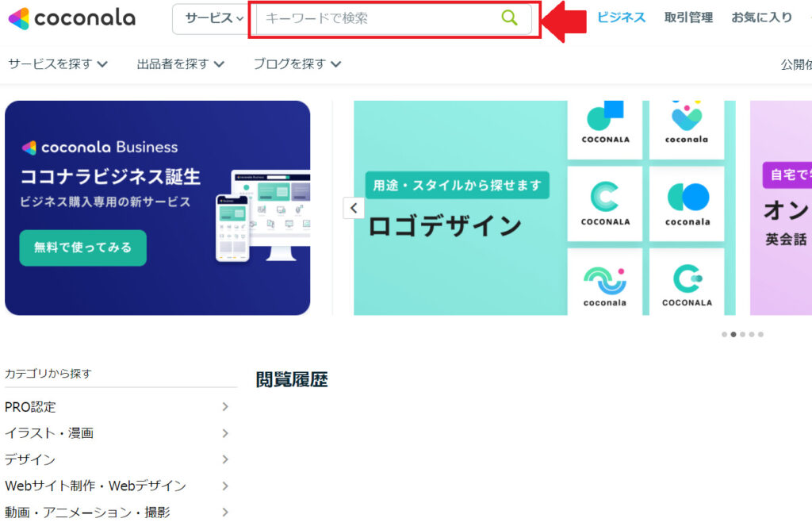Open the デザイン category
The height and width of the screenshot is (530, 812).
(x=30, y=459)
